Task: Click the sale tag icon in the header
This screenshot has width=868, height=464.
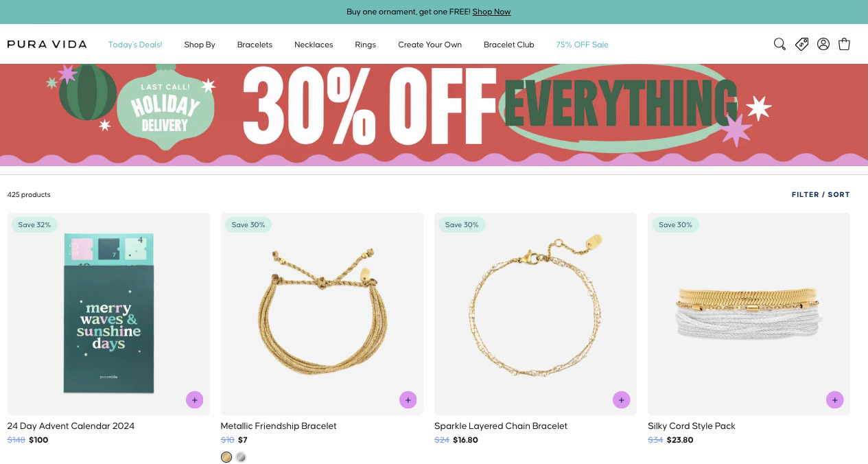Action: [801, 44]
